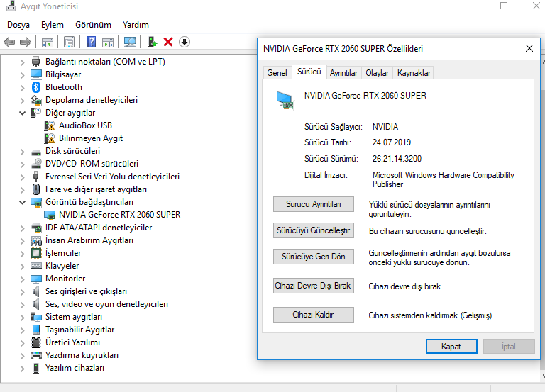Click the red X uninstall device icon
The width and height of the screenshot is (545, 392).
tap(168, 42)
